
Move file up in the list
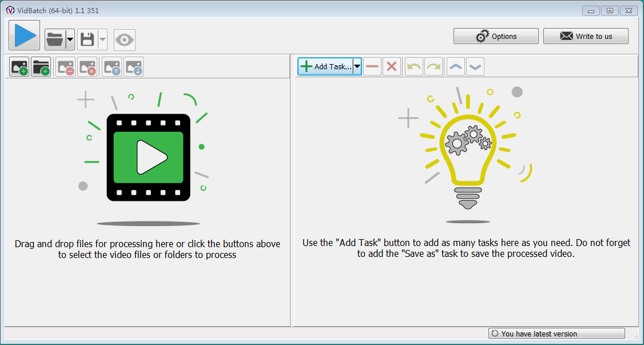coord(112,67)
